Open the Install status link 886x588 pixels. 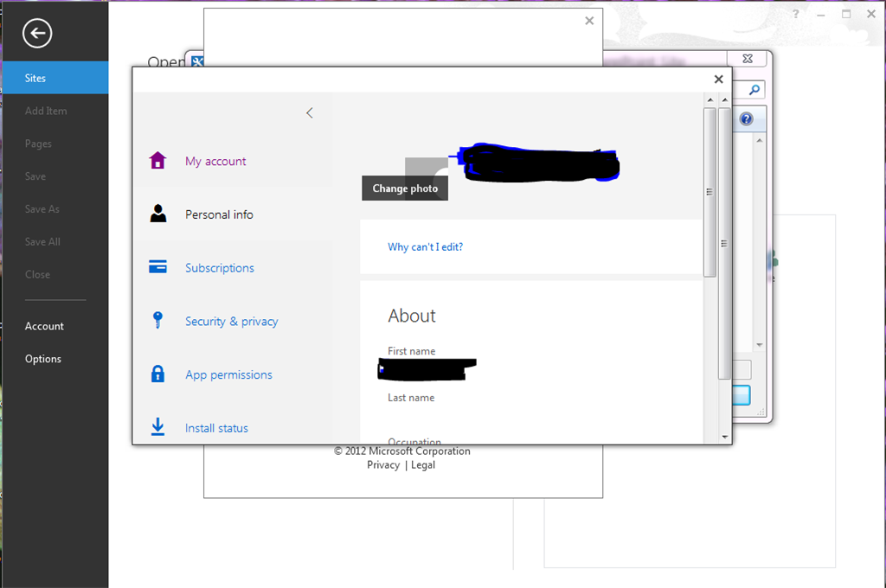pyautogui.click(x=216, y=428)
